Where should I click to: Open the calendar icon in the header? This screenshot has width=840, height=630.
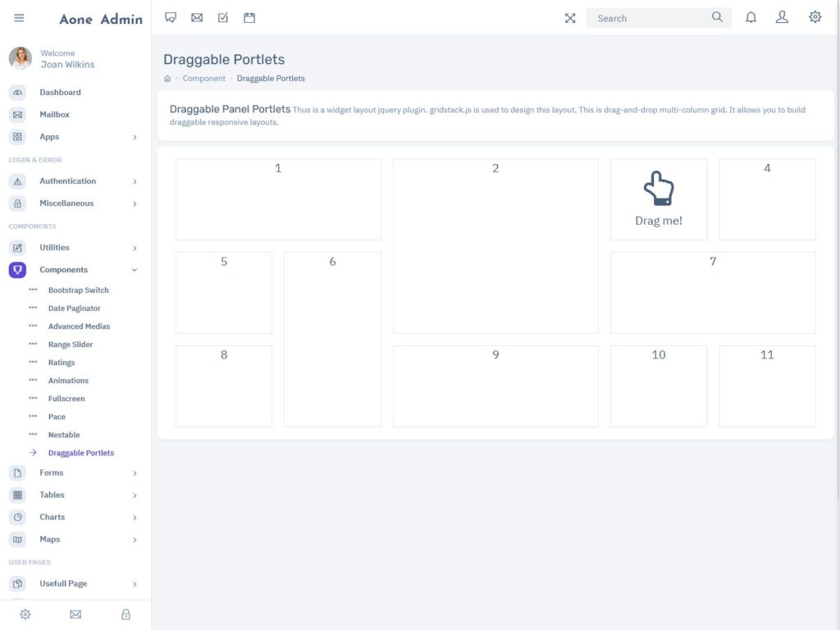(249, 17)
